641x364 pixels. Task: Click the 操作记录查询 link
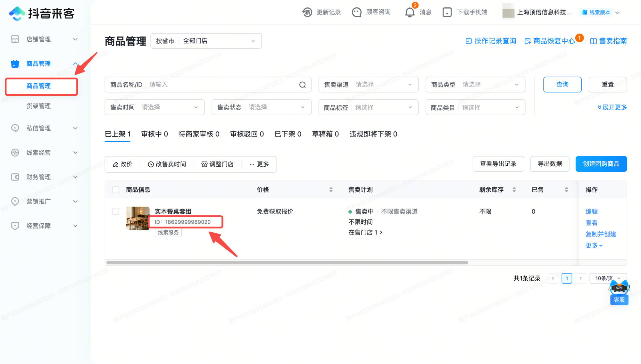point(491,41)
